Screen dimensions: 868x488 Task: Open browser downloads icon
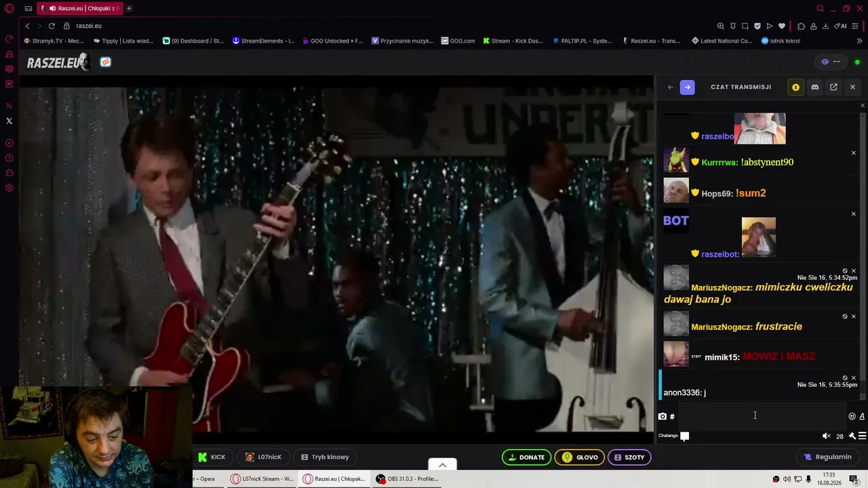[x=825, y=26]
